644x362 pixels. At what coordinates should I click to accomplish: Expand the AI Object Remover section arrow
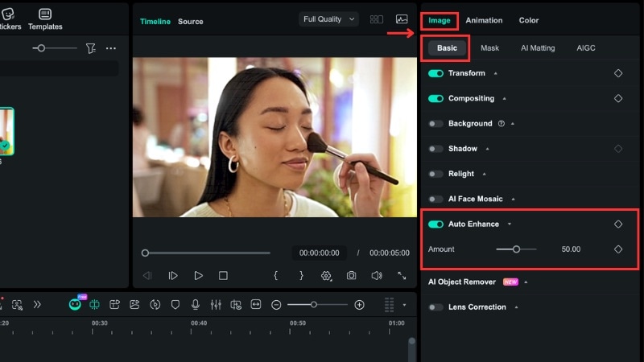click(526, 282)
